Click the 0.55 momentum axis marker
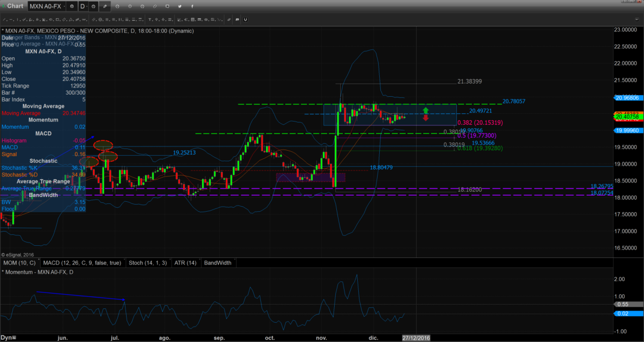This screenshot has width=644, height=342. [629, 304]
